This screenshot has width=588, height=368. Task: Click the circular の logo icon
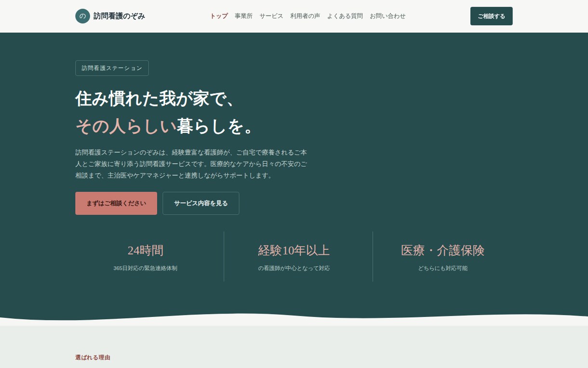click(x=82, y=16)
